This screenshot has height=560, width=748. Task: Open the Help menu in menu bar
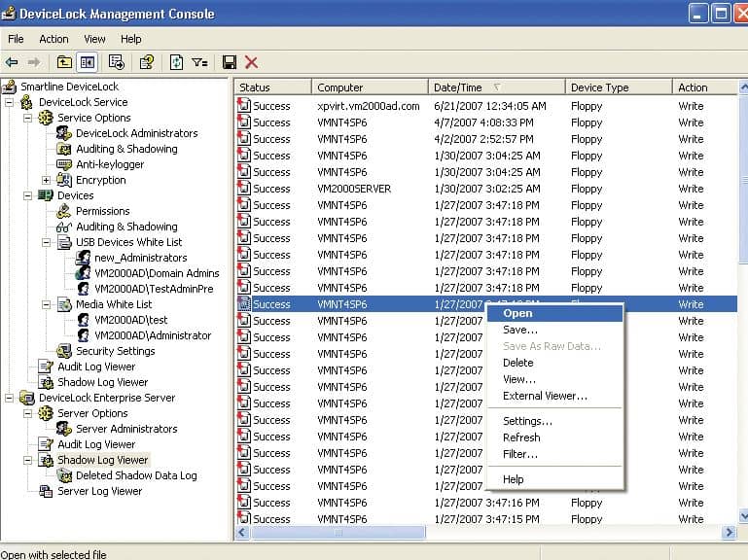pos(130,39)
